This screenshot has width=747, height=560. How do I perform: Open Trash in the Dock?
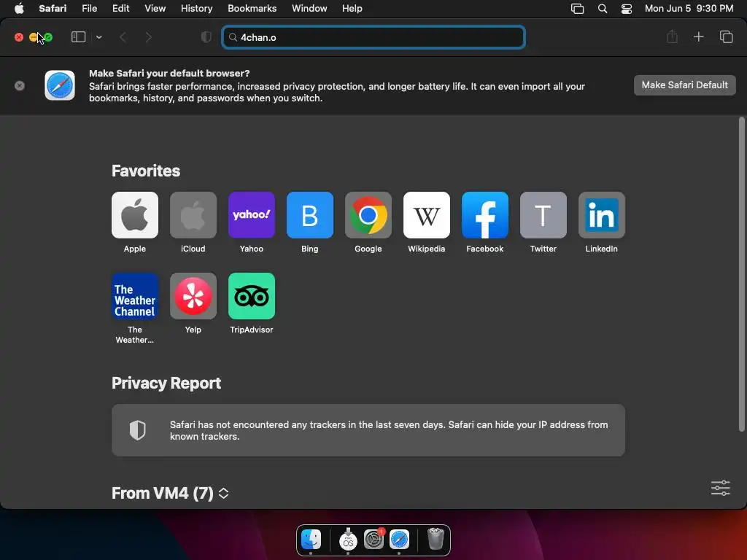point(436,540)
